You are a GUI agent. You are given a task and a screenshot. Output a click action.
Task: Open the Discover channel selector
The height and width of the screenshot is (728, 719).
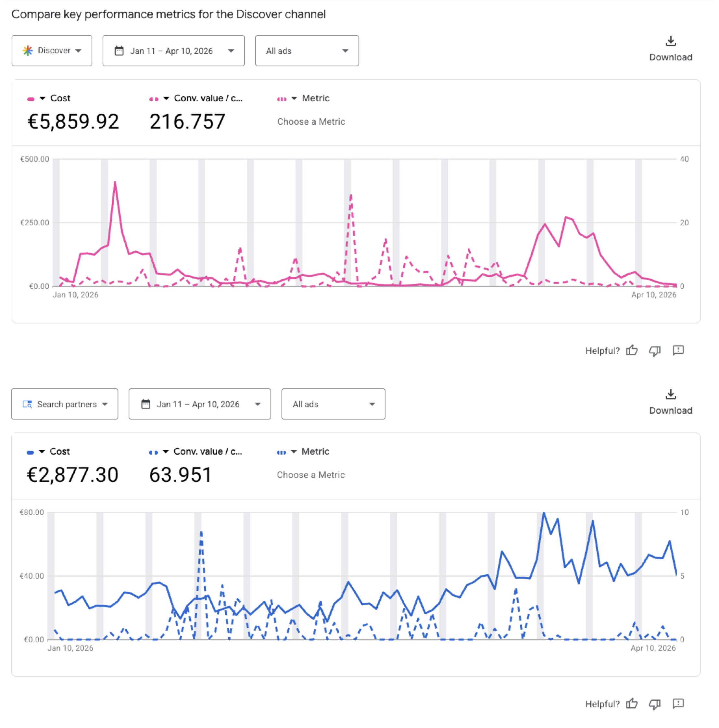[52, 51]
